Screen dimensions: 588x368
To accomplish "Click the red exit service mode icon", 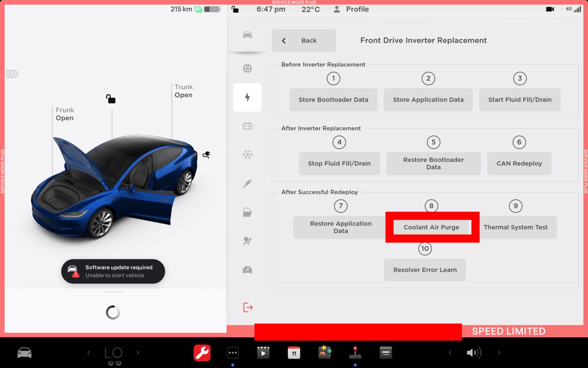I will [248, 307].
